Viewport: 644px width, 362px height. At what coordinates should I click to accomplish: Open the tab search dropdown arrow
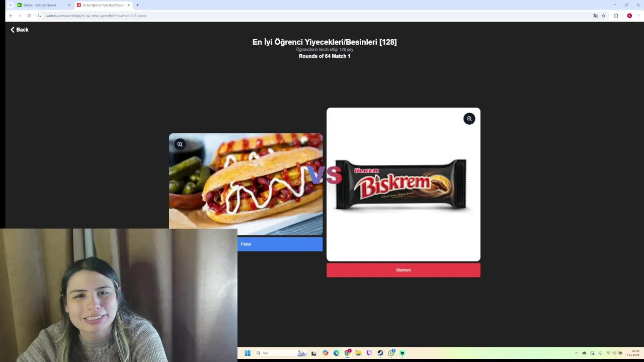tap(10, 5)
